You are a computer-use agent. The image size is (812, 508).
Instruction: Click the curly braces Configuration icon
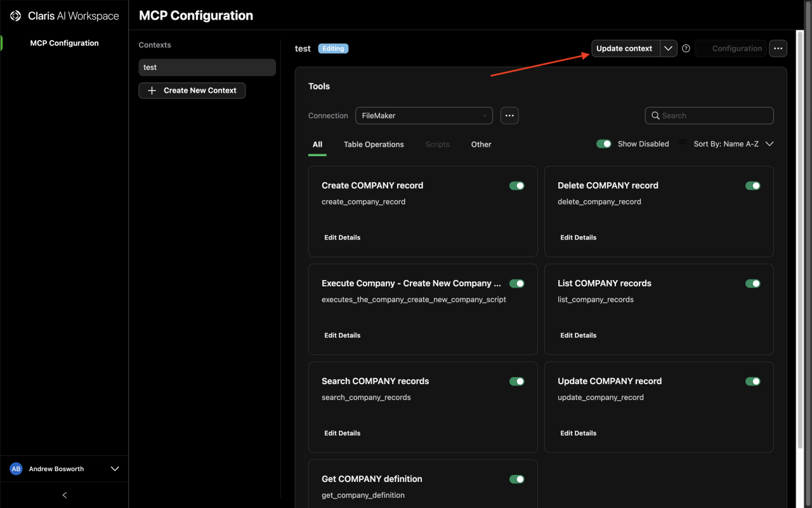[704, 48]
